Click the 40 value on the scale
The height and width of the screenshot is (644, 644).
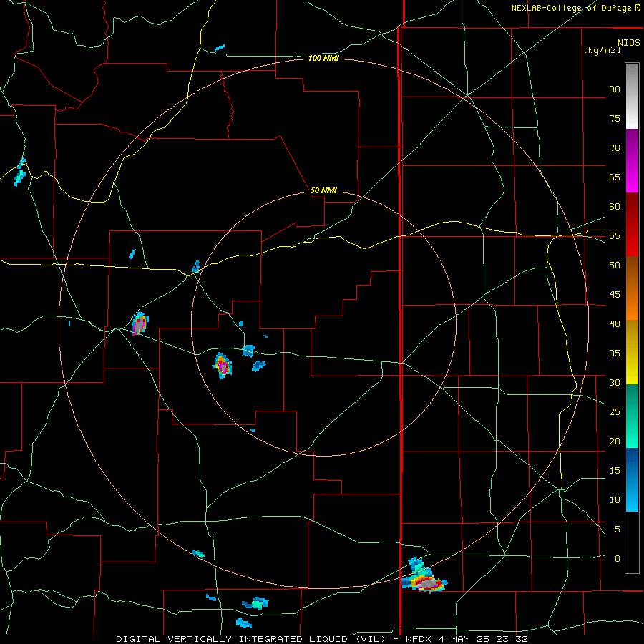[615, 323]
